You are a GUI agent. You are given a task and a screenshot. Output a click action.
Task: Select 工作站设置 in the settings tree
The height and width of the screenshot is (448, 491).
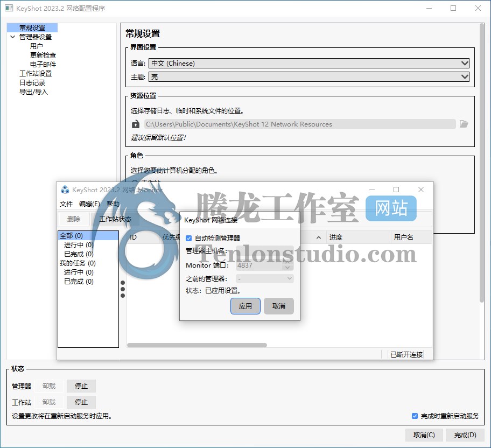[x=36, y=74]
